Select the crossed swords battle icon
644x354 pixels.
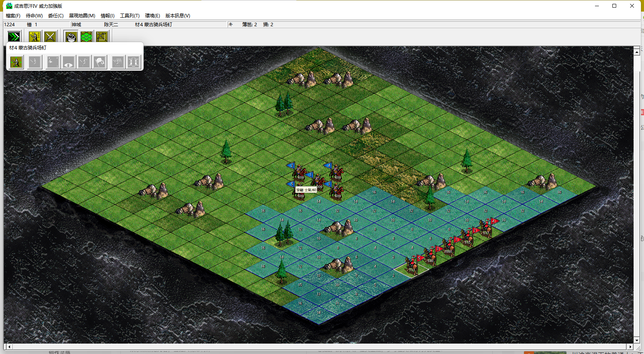pyautogui.click(x=50, y=37)
